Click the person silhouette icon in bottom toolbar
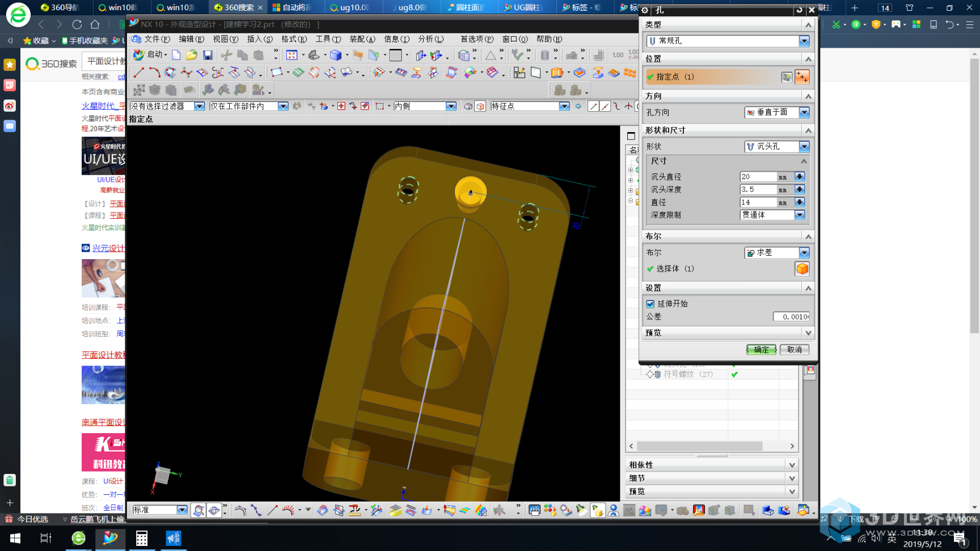 (x=613, y=510)
